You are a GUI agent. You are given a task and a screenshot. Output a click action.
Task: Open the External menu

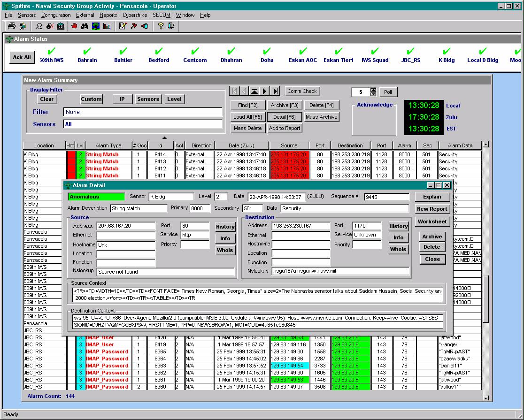85,15
